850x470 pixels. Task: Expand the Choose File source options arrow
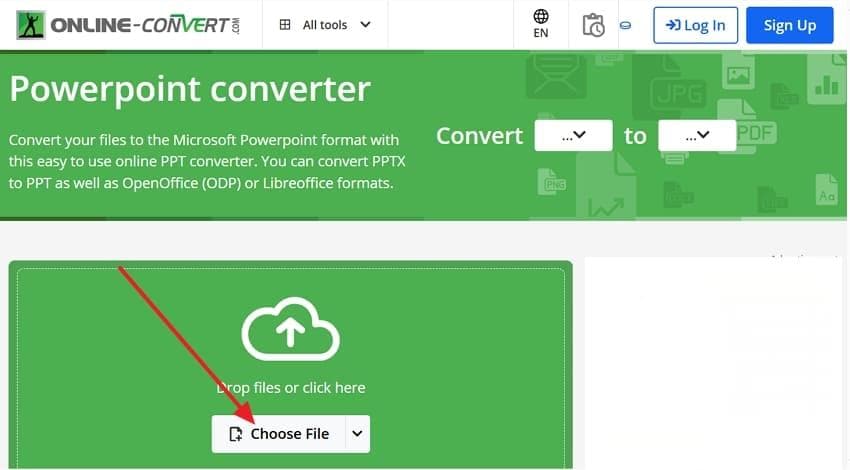click(357, 434)
